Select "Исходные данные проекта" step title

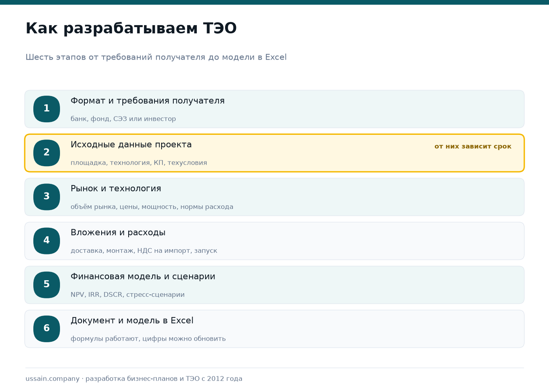pyautogui.click(x=131, y=145)
